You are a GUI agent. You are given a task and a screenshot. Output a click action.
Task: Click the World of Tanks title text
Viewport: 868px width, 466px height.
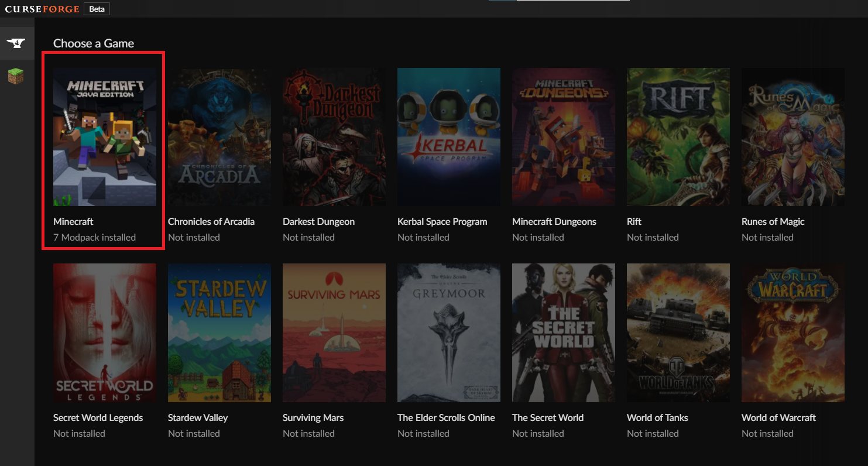657,417
